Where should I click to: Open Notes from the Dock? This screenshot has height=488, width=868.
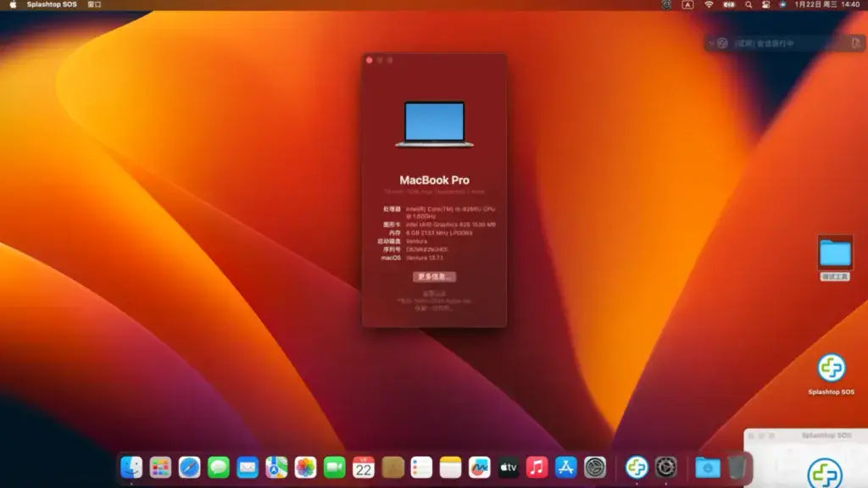[450, 468]
